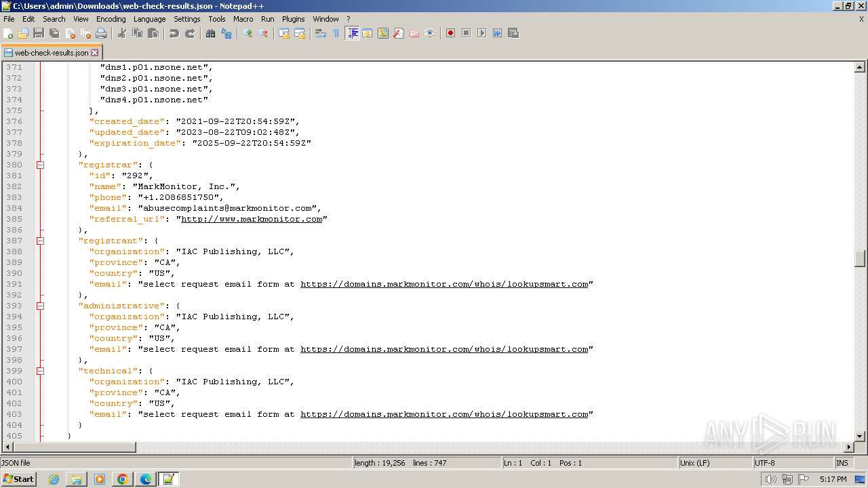Viewport: 868px width, 488px height.
Task: Click the Save All toolbar icon
Action: tap(54, 33)
